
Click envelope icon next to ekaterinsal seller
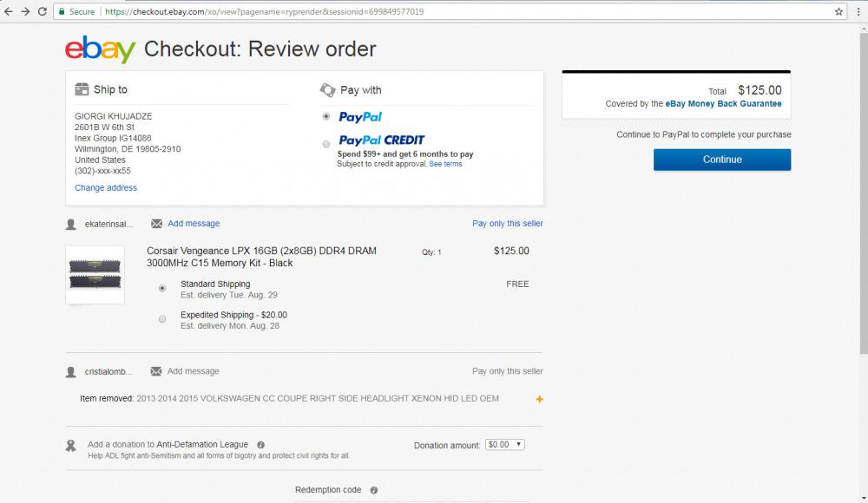(x=156, y=224)
